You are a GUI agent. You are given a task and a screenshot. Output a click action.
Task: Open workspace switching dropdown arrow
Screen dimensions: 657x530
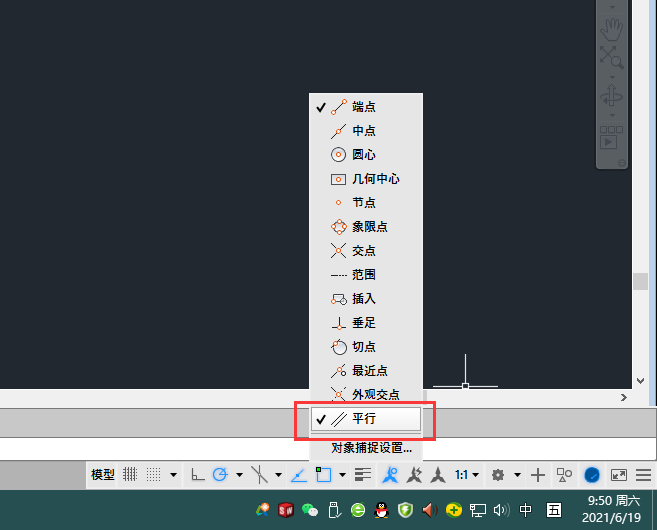(x=517, y=475)
